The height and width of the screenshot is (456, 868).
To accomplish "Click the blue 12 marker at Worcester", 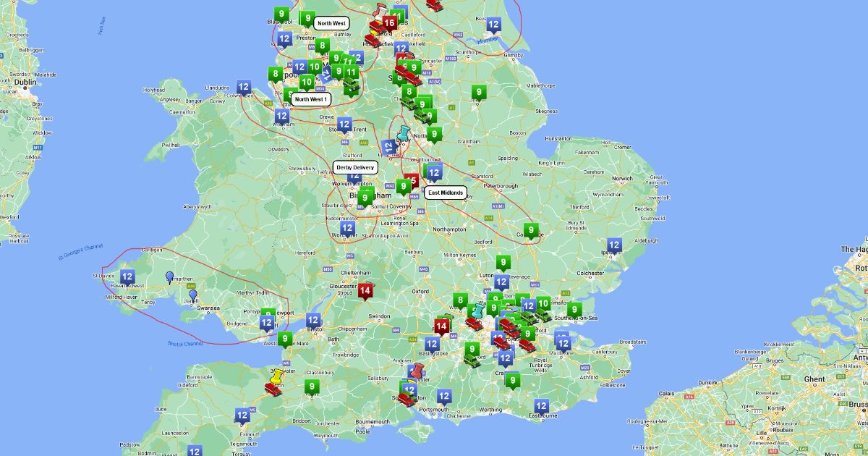I will point(348,230).
